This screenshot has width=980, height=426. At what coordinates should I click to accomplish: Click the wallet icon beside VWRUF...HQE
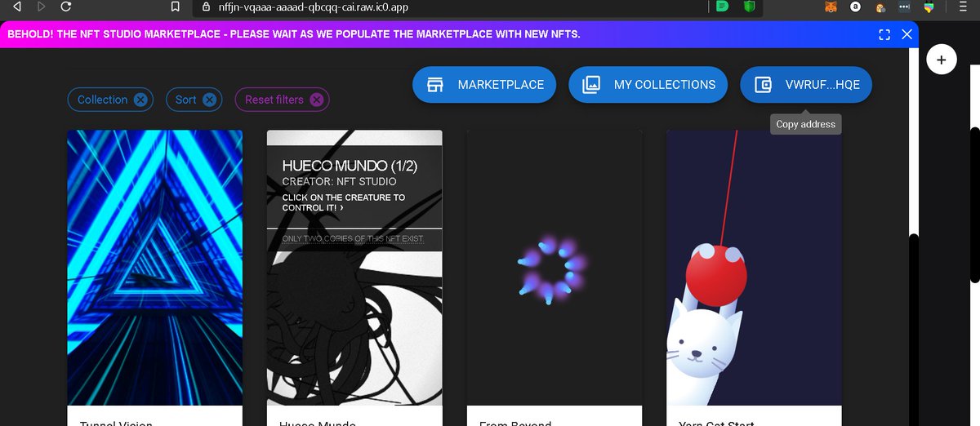tap(763, 84)
